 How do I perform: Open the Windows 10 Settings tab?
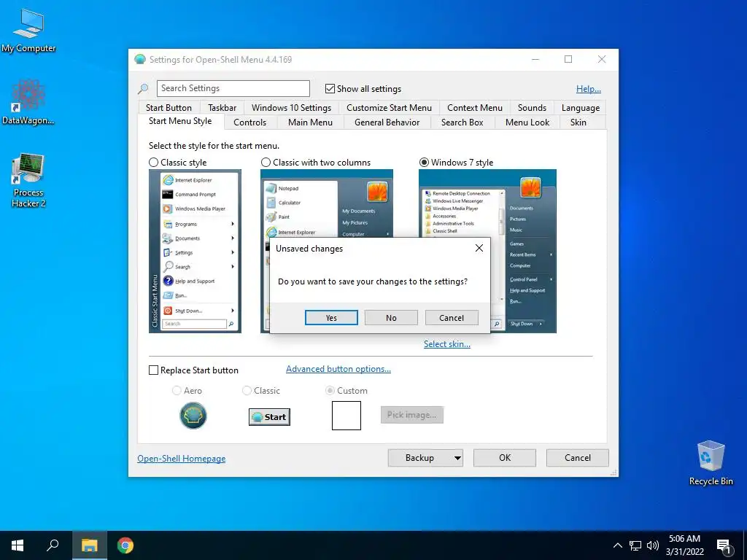pyautogui.click(x=291, y=108)
